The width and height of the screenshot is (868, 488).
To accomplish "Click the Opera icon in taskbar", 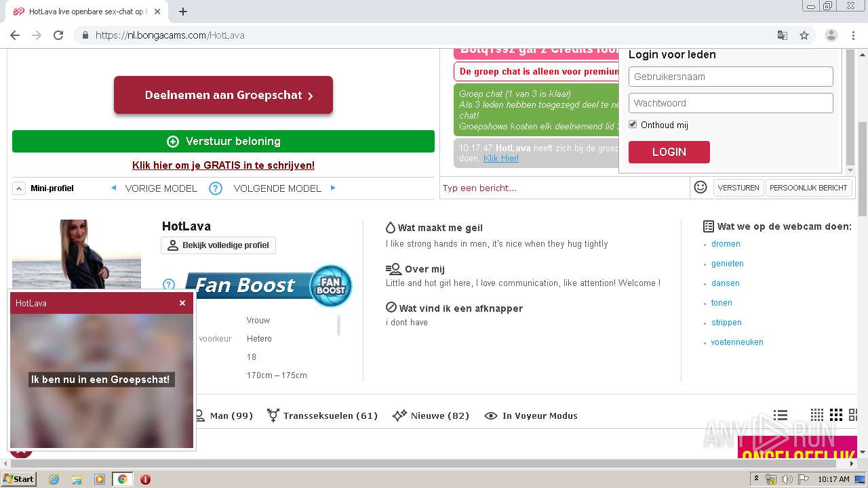I will tap(145, 479).
